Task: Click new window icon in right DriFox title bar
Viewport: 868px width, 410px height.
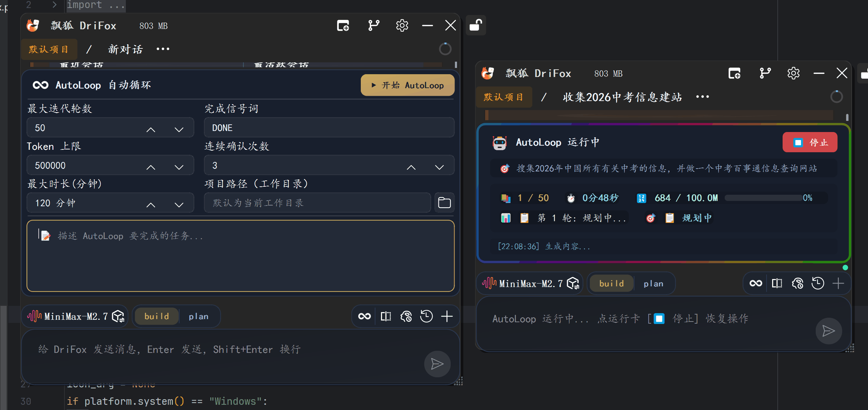Action: click(x=734, y=73)
